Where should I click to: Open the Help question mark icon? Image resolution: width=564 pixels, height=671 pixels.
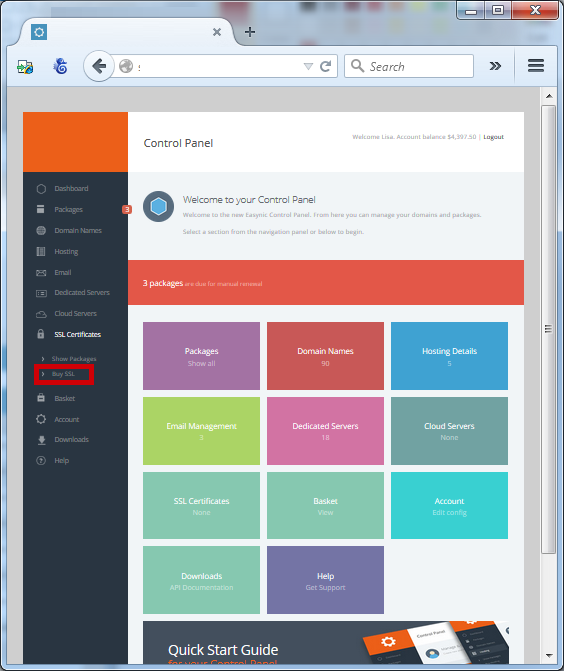[41, 461]
